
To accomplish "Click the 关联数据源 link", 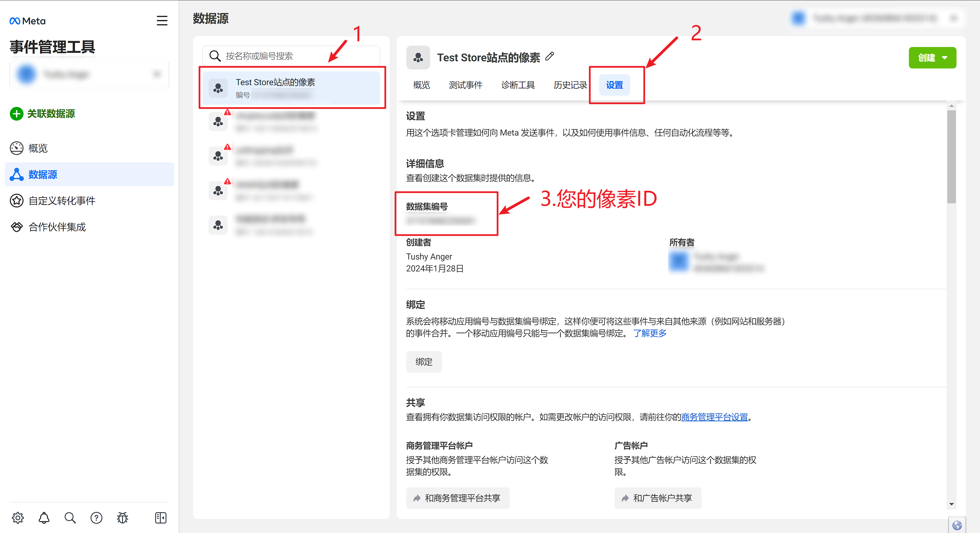I will click(51, 113).
